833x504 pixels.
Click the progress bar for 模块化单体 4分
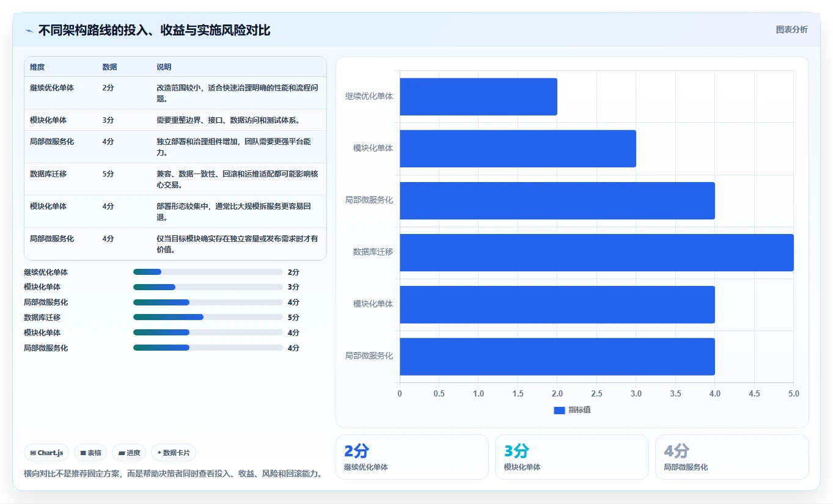(x=208, y=332)
